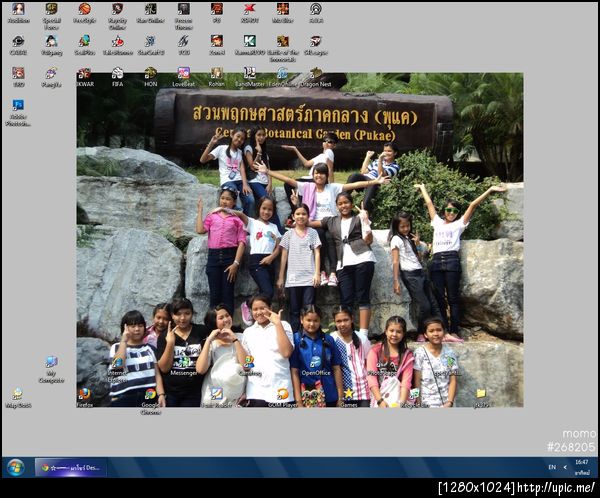600x498 pixels.
Task: Open the Recycle Bin icon
Action: pos(415,398)
